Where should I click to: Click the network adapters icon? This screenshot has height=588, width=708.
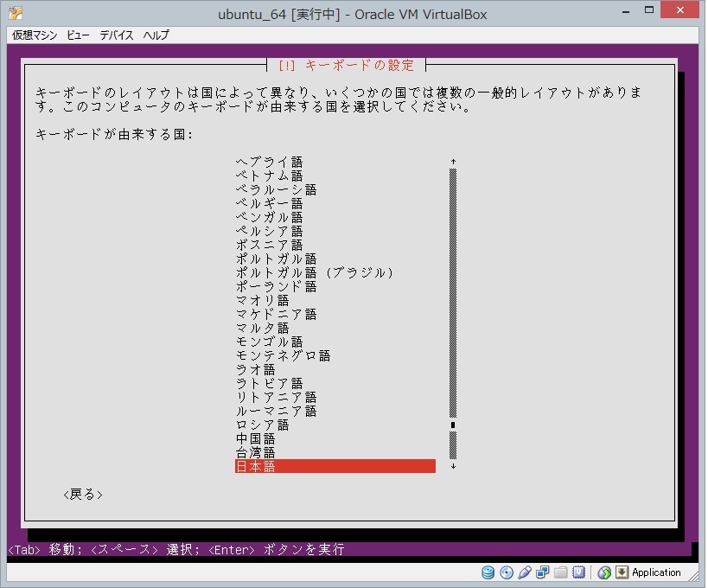coord(543,572)
